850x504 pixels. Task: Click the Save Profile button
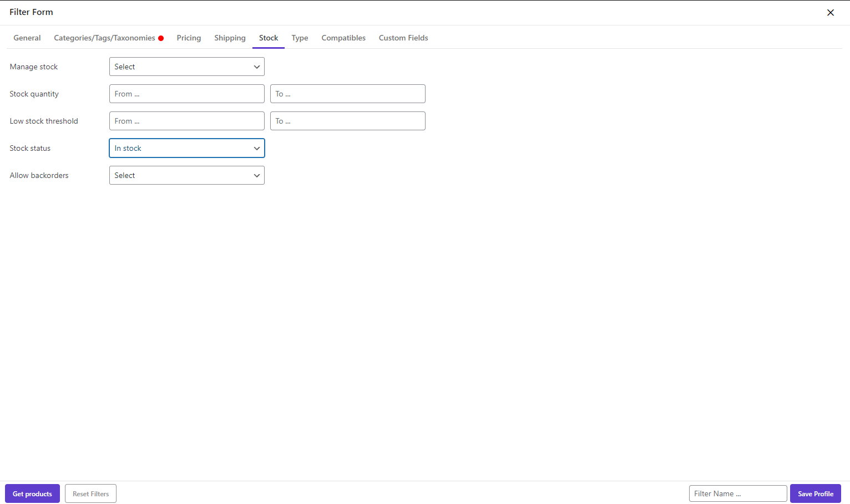pyautogui.click(x=815, y=493)
